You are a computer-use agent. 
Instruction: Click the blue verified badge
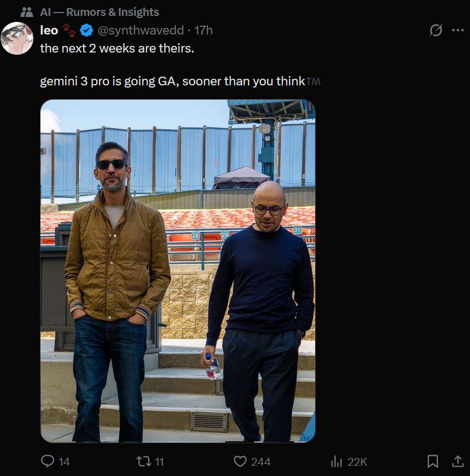click(x=86, y=31)
